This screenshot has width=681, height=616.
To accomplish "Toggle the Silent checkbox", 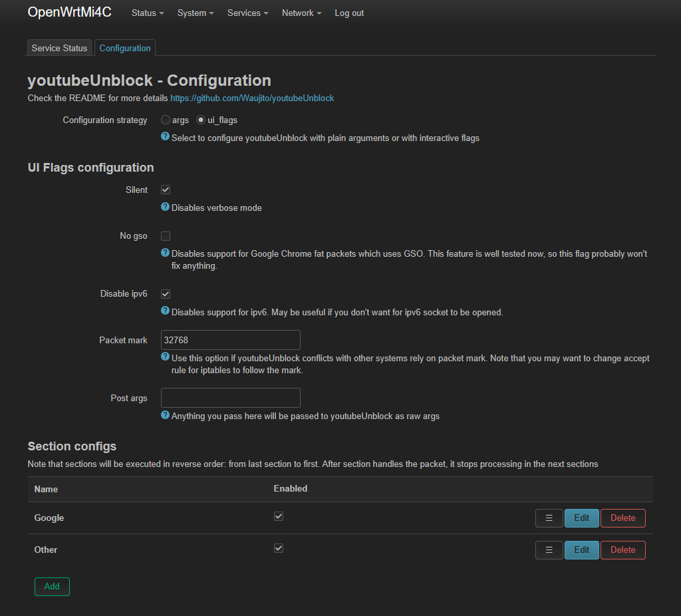I will 166,190.
